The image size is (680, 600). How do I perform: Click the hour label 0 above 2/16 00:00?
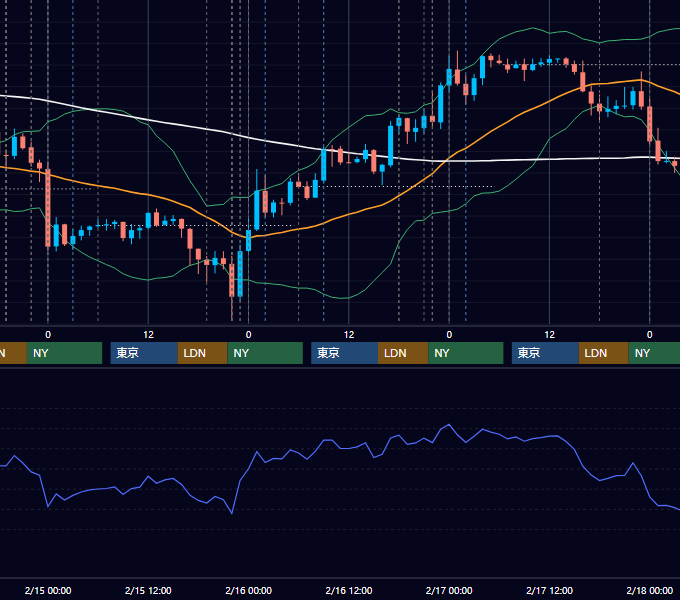[x=248, y=335]
